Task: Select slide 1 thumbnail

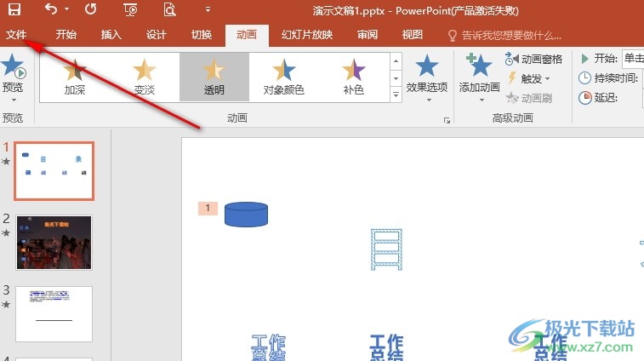Action: (54, 171)
